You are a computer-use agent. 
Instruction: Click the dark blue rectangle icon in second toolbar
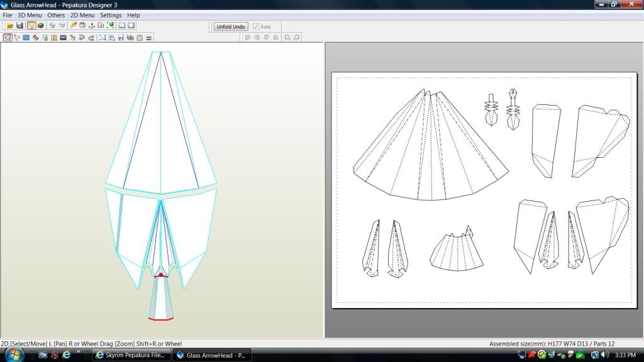point(64,38)
